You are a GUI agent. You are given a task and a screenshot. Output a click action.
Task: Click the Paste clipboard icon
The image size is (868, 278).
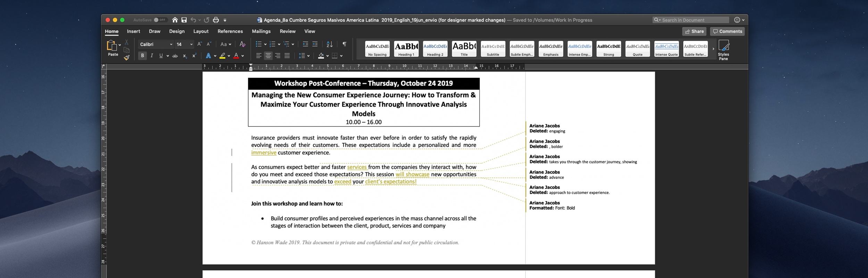[112, 46]
